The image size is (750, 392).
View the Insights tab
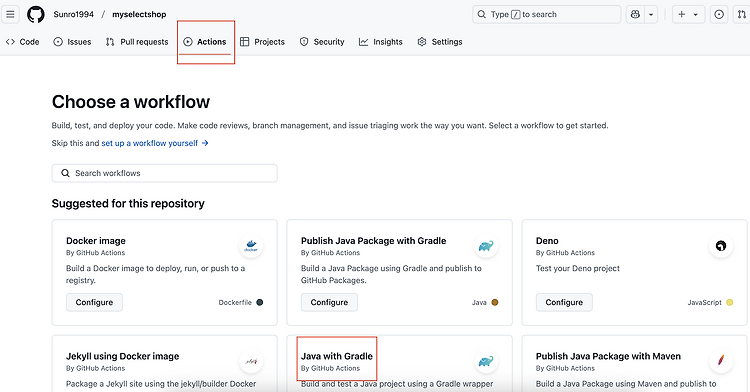point(381,42)
